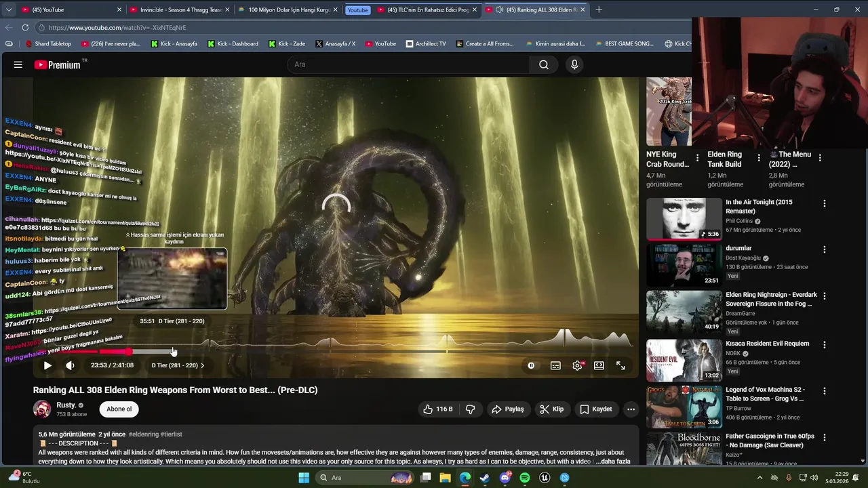The image size is (868, 488).
Task: Open Discord from the taskbar
Action: click(505, 478)
